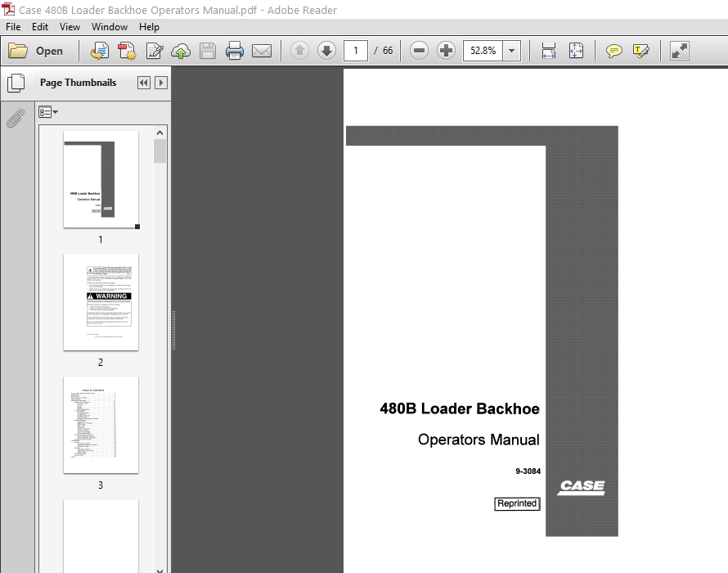Image resolution: width=728 pixels, height=573 pixels.
Task: Click the page 3 thumbnail number label
Action: pyautogui.click(x=101, y=485)
